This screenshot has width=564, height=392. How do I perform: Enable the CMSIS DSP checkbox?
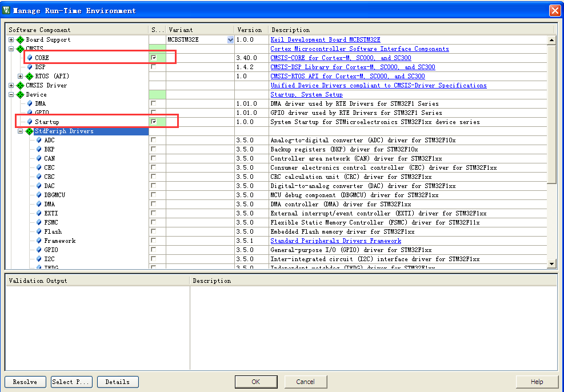(x=154, y=66)
